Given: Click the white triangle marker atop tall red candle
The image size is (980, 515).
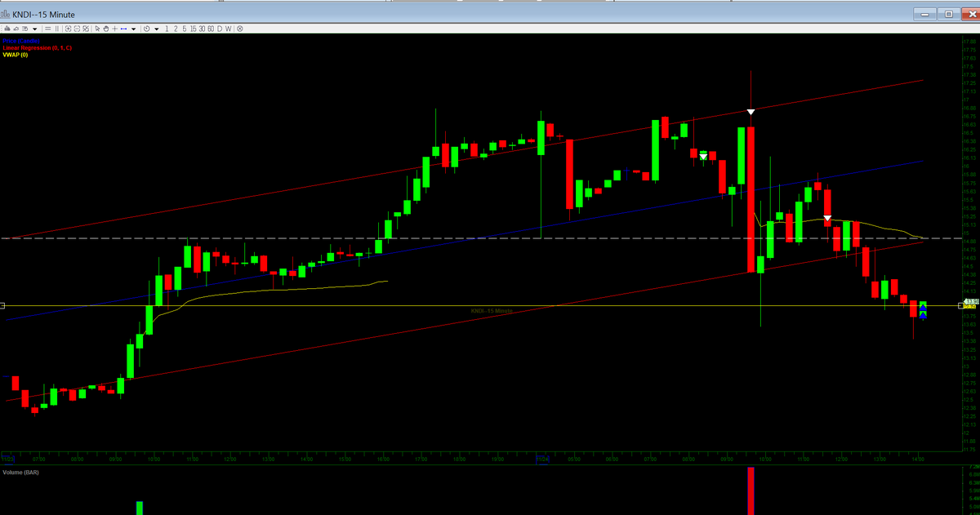Looking at the screenshot, I should (751, 111).
